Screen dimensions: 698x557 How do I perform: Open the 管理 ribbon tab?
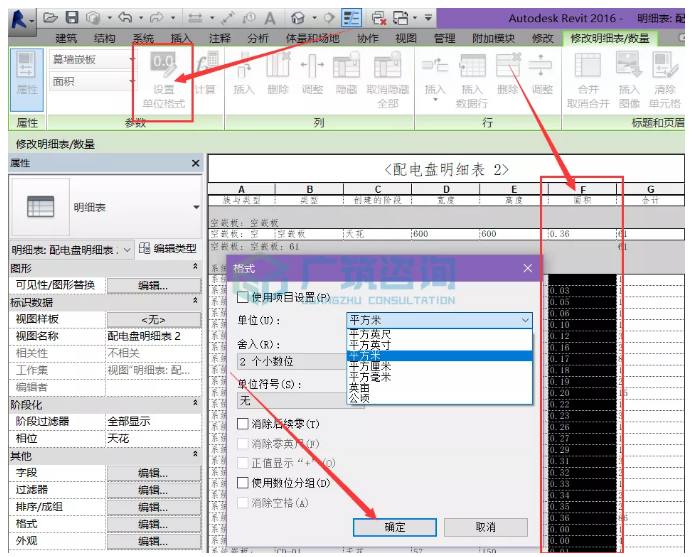pos(444,39)
